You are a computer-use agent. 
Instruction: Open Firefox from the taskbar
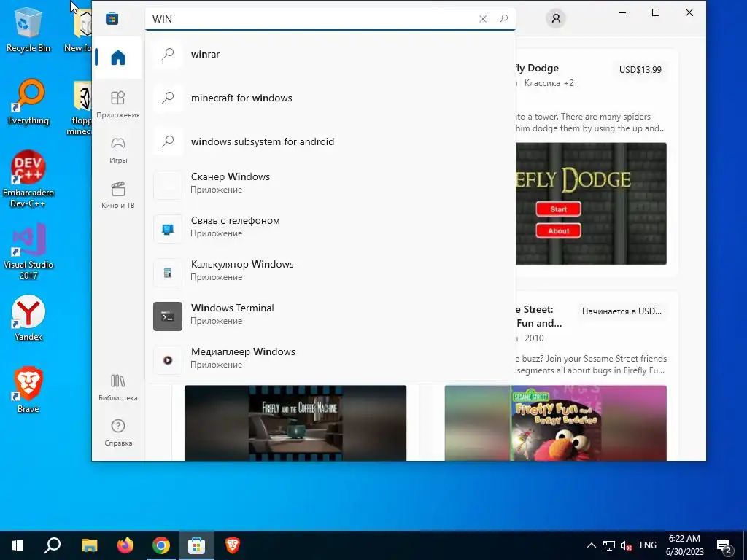tap(125, 545)
